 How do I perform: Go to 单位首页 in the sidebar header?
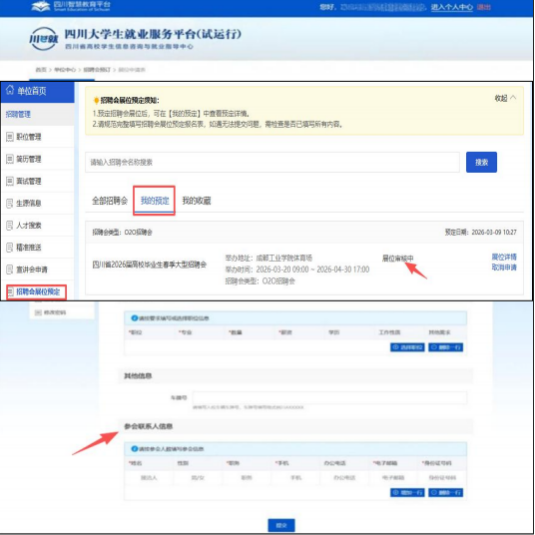[32, 91]
